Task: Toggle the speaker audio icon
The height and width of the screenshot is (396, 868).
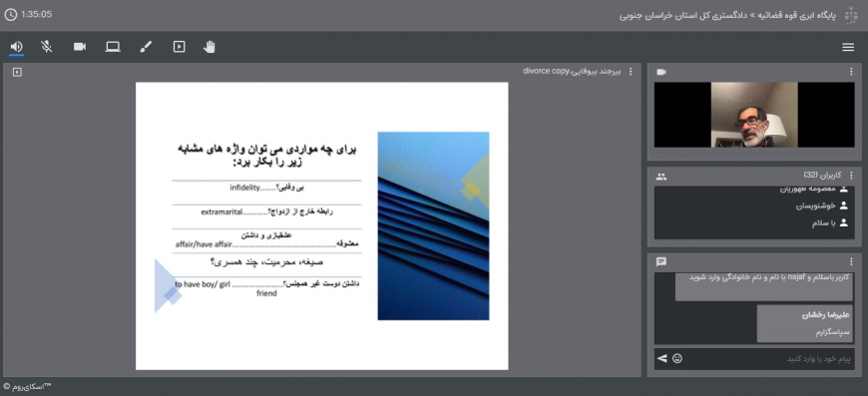Action: (17, 47)
